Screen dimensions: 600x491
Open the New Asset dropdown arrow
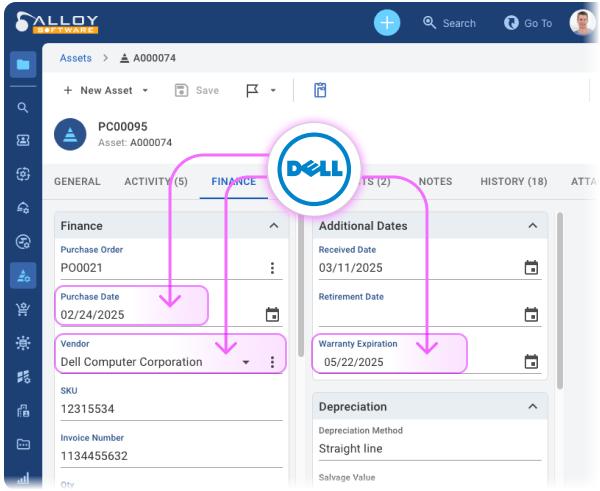click(145, 91)
